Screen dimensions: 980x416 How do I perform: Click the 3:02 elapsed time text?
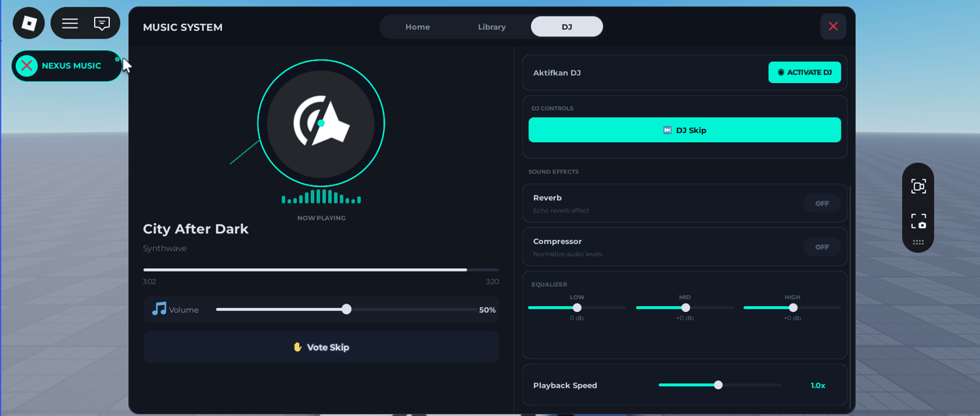tap(150, 282)
